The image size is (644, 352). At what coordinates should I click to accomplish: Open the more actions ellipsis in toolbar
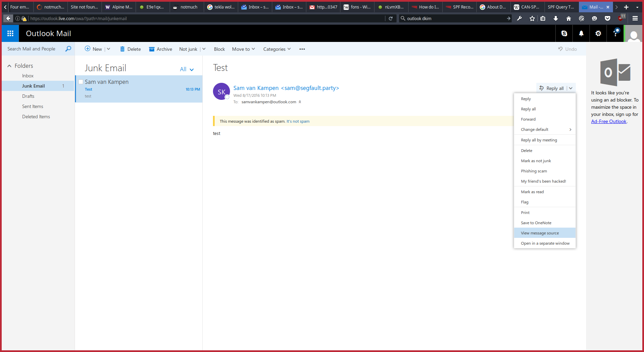[302, 49]
